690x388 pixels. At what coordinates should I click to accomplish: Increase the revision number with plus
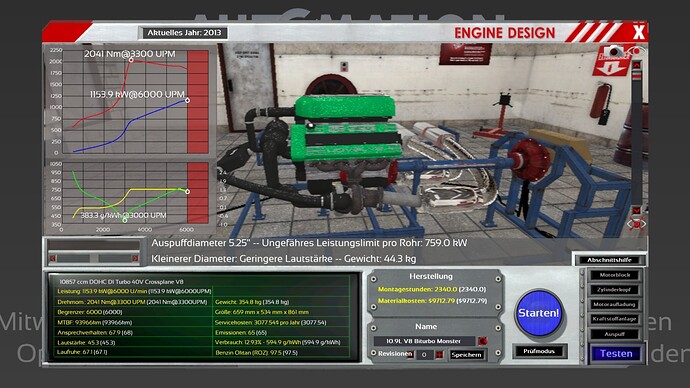coord(439,355)
